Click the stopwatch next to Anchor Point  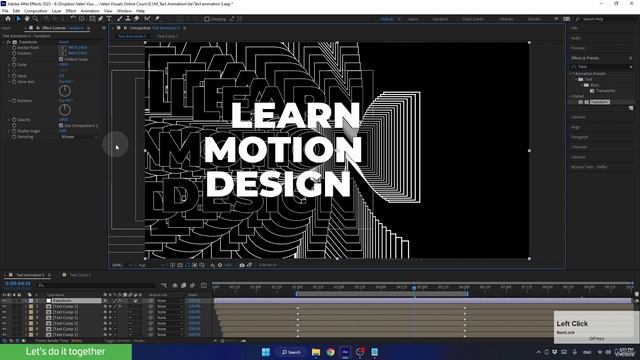[14, 48]
